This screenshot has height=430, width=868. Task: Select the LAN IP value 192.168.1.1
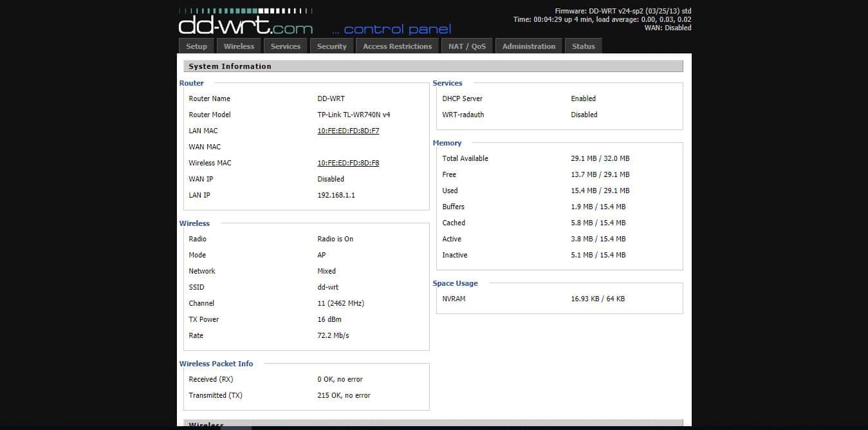pos(336,195)
